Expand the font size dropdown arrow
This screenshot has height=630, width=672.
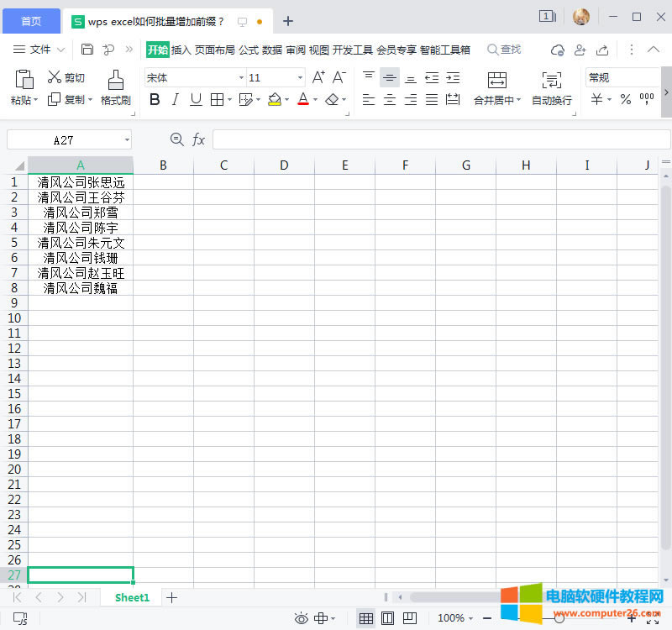[300, 78]
